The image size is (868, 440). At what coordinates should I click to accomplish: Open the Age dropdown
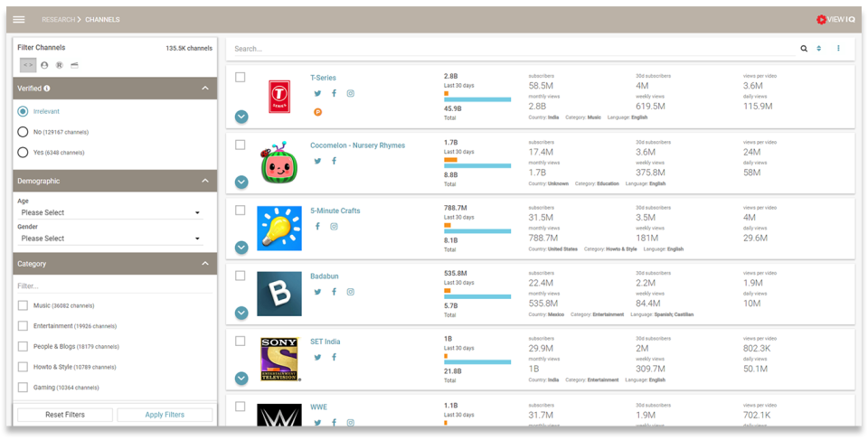(110, 212)
